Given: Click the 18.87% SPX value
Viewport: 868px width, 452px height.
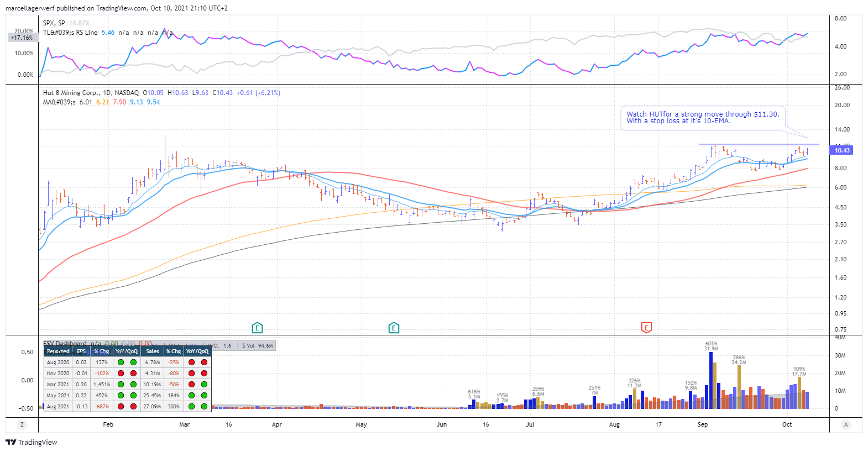Looking at the screenshot, I should [79, 23].
